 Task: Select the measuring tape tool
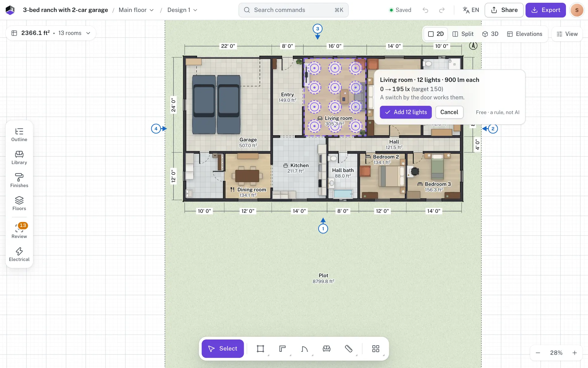click(349, 349)
